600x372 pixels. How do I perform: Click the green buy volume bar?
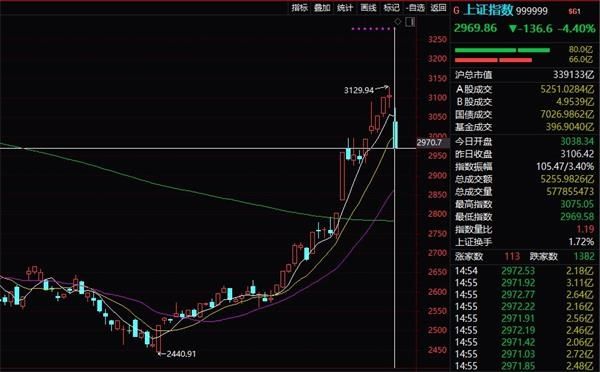502,50
